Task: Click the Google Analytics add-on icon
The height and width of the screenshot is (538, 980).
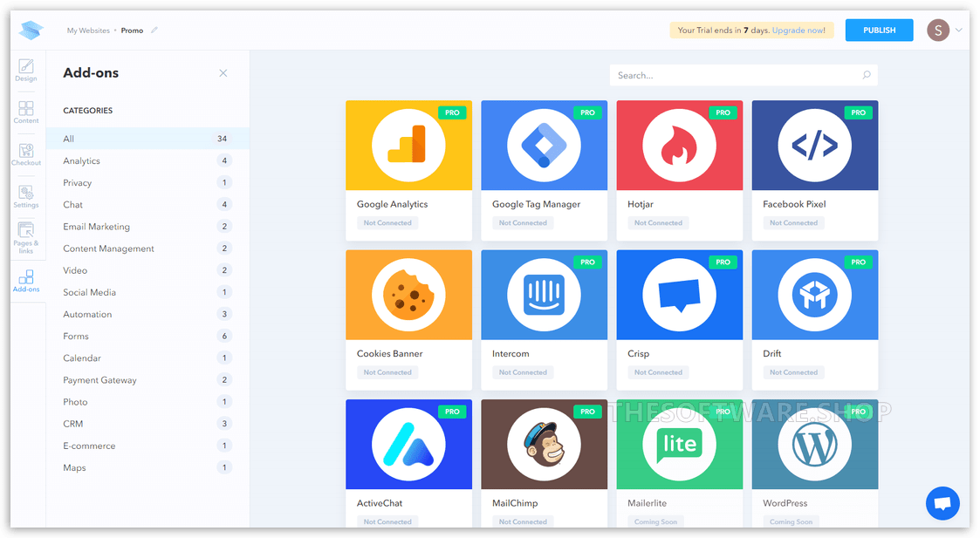Action: (x=408, y=145)
